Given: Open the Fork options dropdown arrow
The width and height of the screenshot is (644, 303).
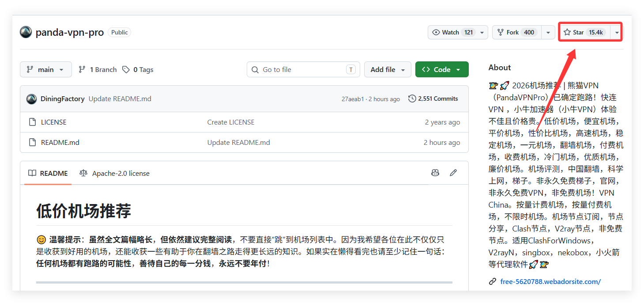Looking at the screenshot, I should coord(548,32).
